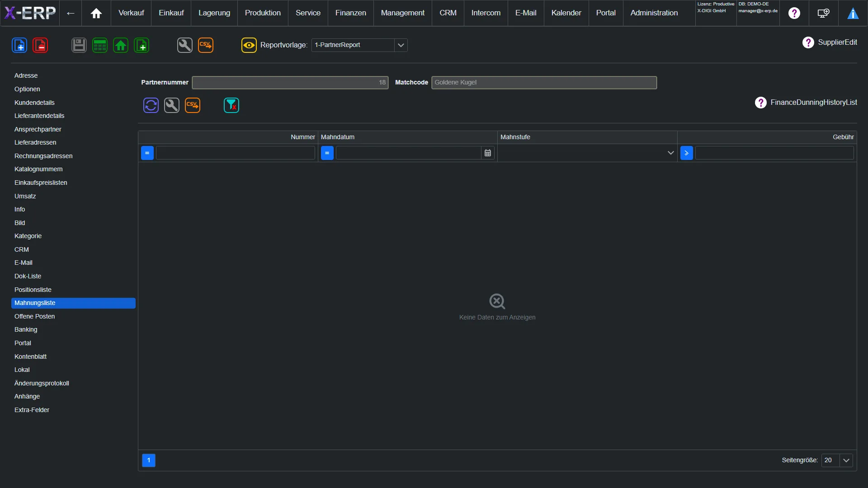Select Ansprechpartner in the sidebar
Image resolution: width=868 pixels, height=488 pixels.
point(73,129)
